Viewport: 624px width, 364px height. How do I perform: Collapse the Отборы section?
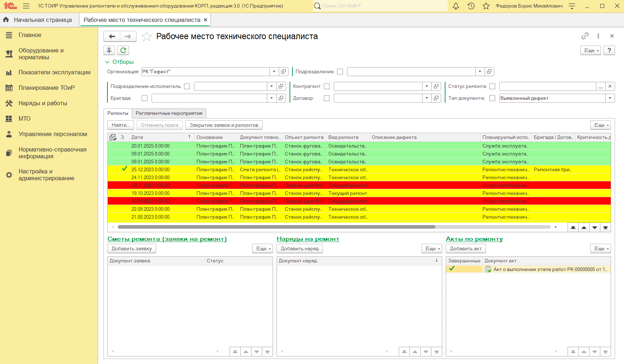[107, 62]
